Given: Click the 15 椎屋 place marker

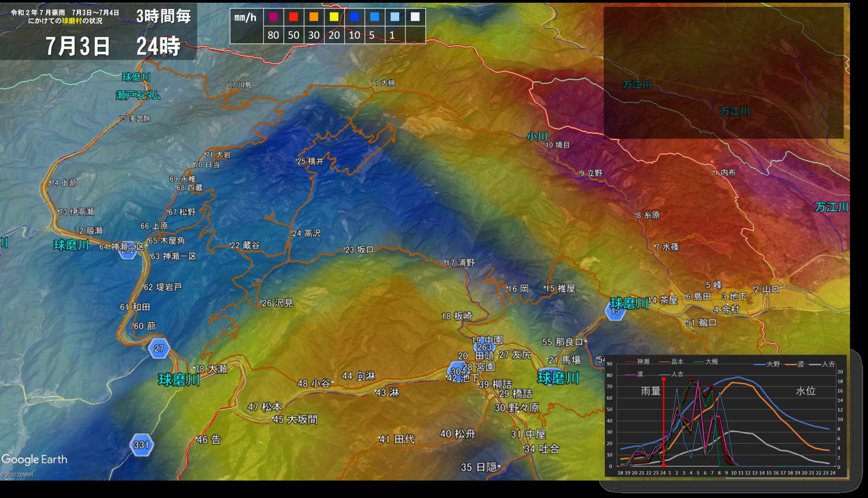Looking at the screenshot, I should coord(560,288).
